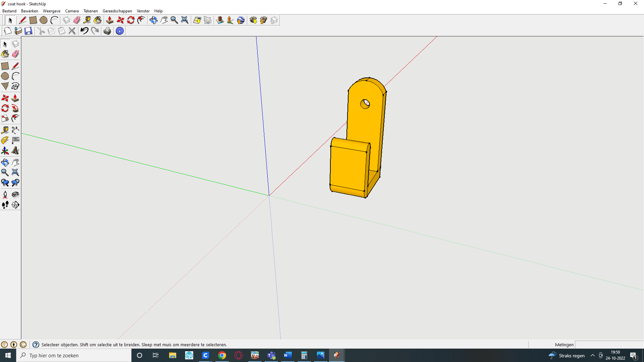
Task: Click the blue Model Info button
Action: point(120,31)
